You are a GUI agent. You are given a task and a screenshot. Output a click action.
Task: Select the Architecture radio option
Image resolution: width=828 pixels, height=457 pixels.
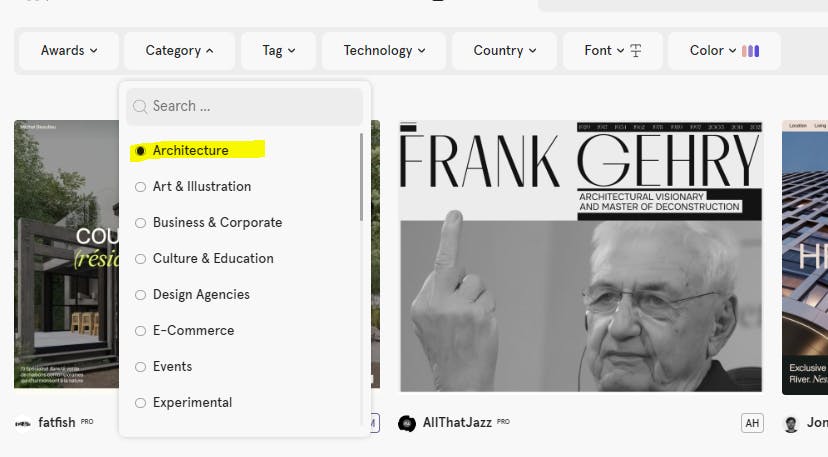[x=140, y=151]
